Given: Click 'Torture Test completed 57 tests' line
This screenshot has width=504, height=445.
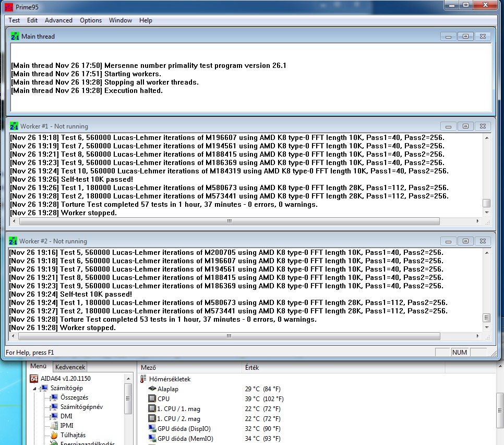Looking at the screenshot, I should (164, 204).
